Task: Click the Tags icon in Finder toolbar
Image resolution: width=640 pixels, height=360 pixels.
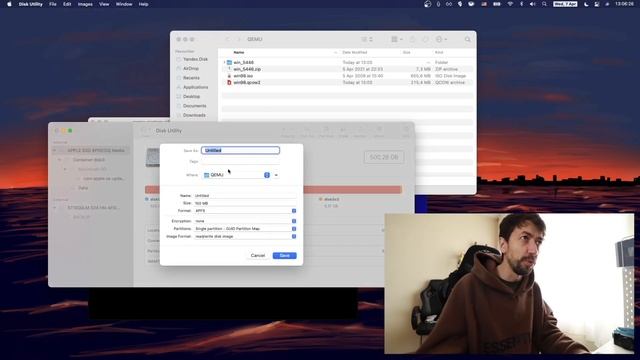Action: 425,39
